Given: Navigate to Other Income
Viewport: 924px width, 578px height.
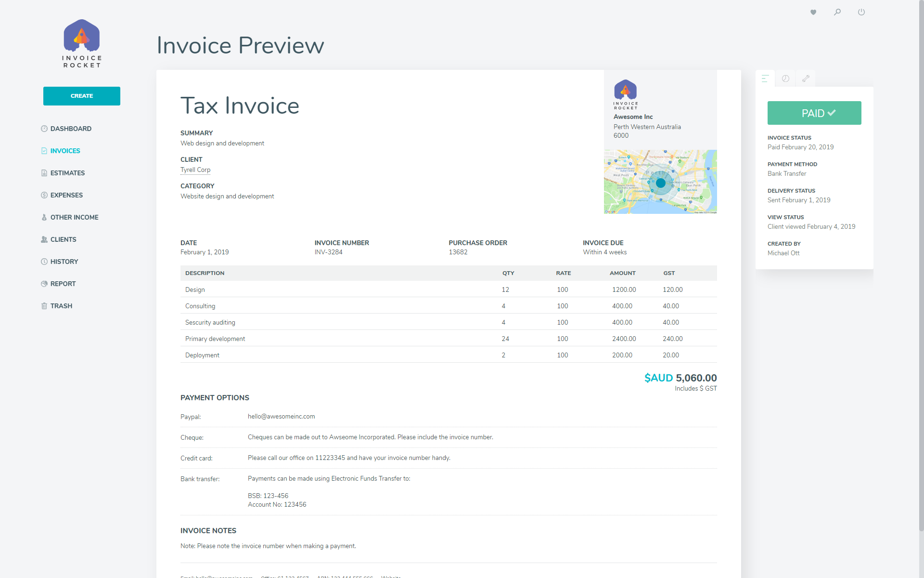Looking at the screenshot, I should 74,217.
